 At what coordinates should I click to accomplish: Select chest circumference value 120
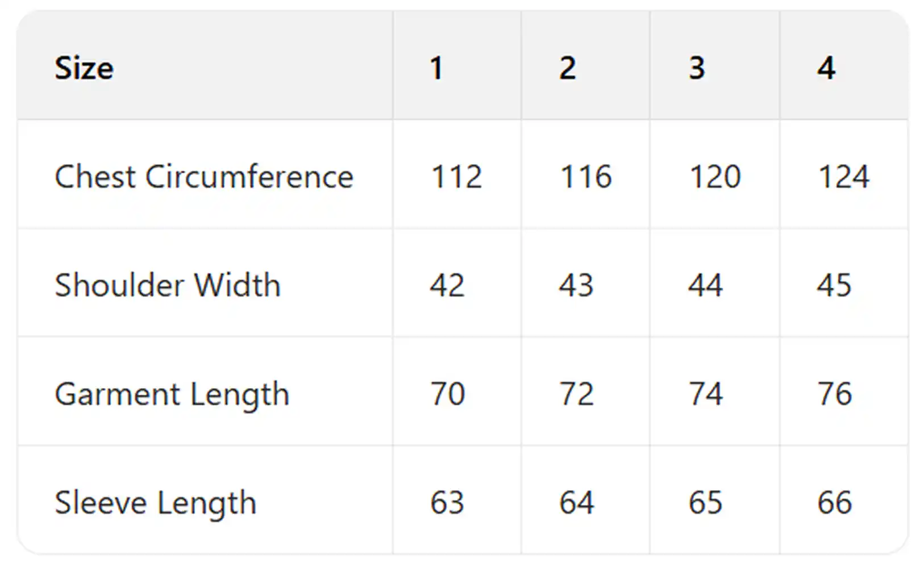(x=715, y=176)
